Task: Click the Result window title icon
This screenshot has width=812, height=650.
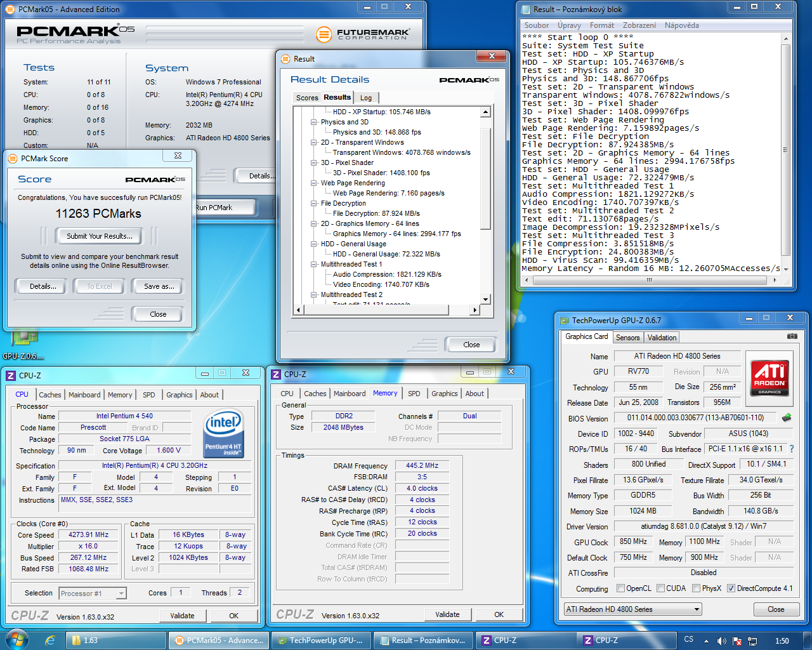Action: click(x=285, y=58)
